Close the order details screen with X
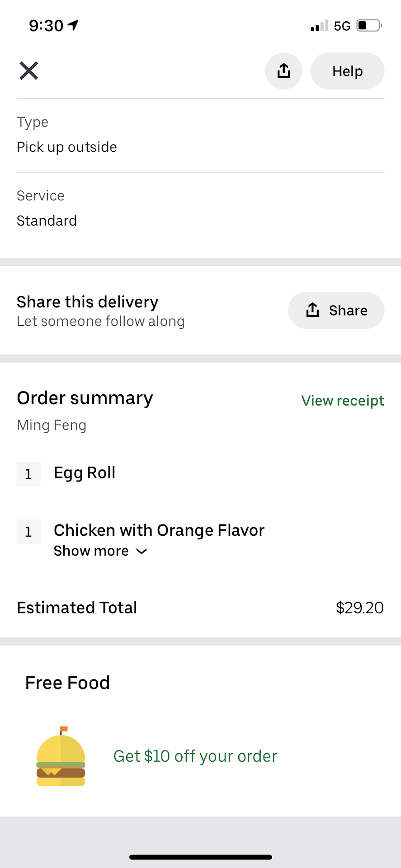 click(x=28, y=71)
